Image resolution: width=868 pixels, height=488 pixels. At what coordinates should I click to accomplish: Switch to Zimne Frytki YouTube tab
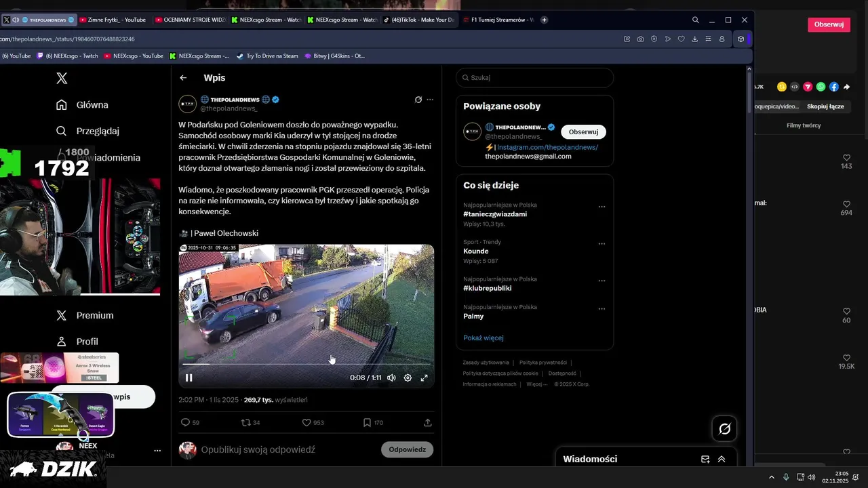coord(113,20)
